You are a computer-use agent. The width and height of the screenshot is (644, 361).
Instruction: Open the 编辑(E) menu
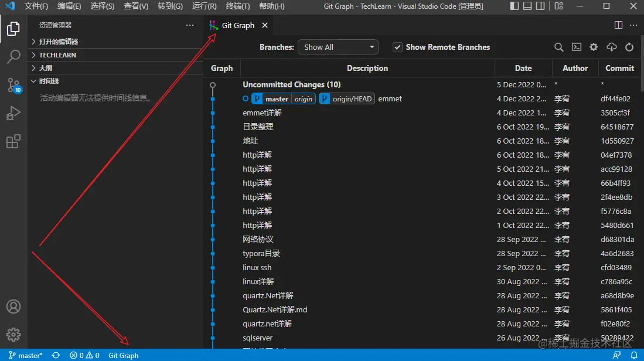point(69,6)
